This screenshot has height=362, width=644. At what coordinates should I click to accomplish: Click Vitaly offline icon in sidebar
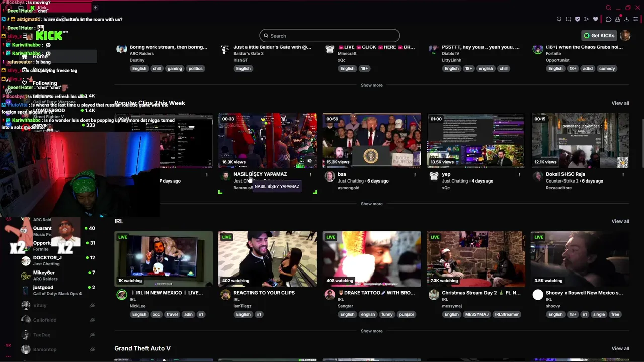[x=92, y=305]
